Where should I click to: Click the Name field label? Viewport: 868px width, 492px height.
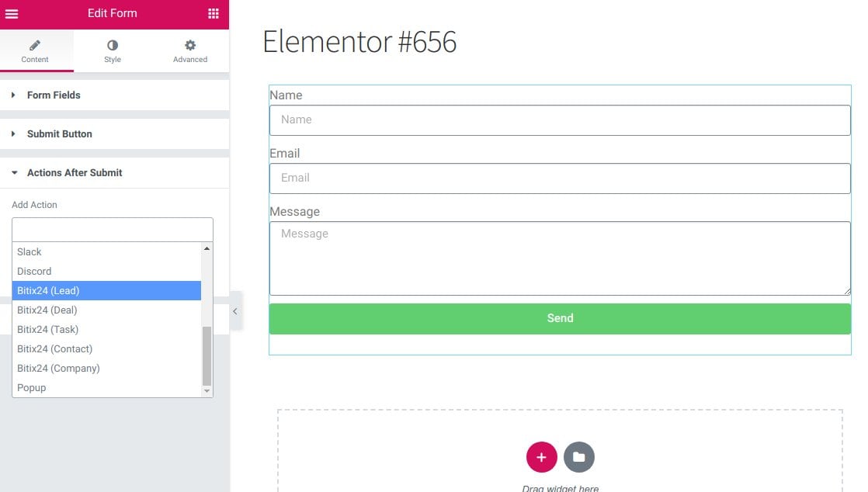[286, 95]
